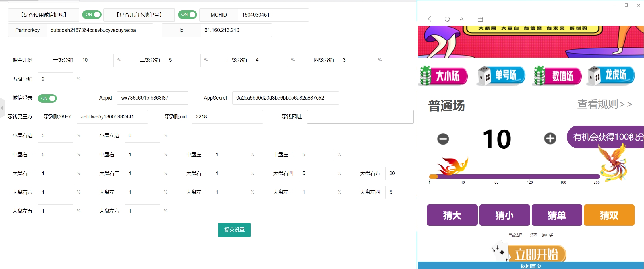The height and width of the screenshot is (269, 644).
Task: Decrease bet with the minus icon
Action: (x=443, y=139)
